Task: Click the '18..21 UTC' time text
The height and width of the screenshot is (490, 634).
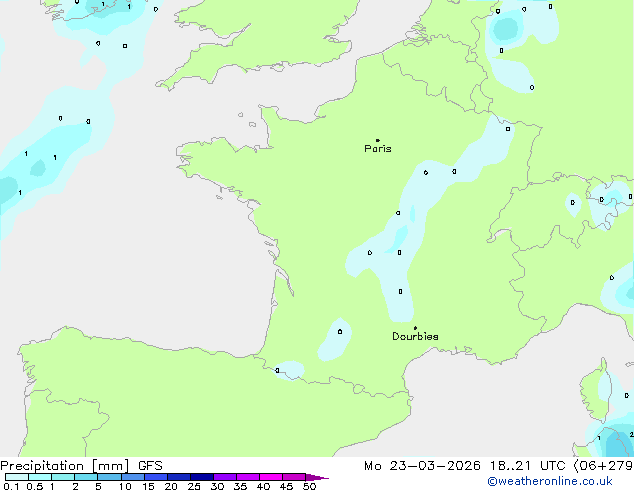Action: pos(528,466)
